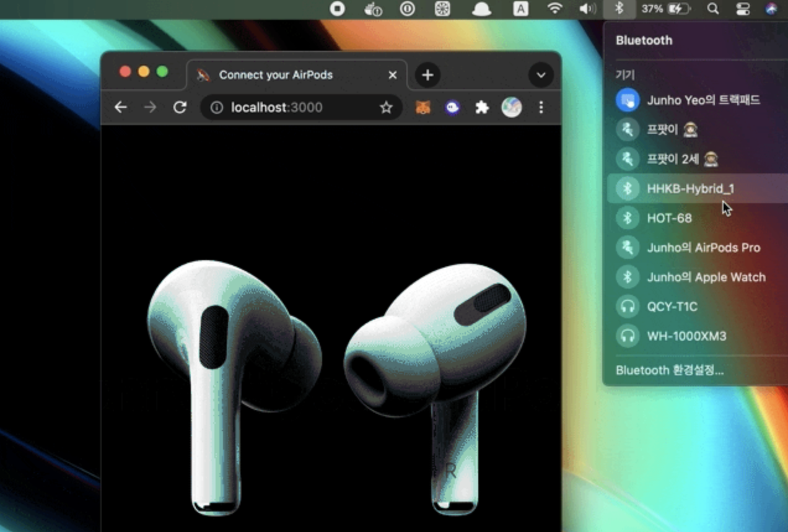The image size is (788, 532).
Task: Click the site information icon
Action: (217, 108)
